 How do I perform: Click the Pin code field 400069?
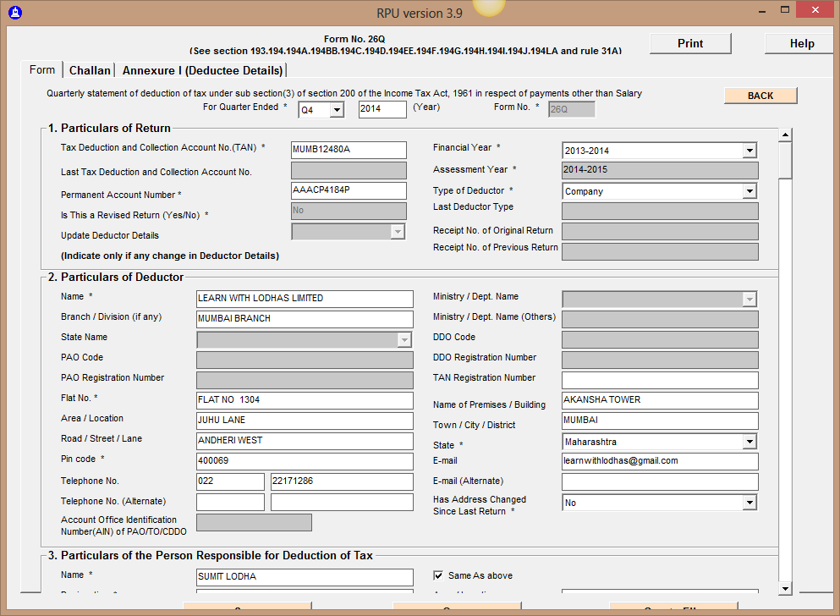coord(305,461)
